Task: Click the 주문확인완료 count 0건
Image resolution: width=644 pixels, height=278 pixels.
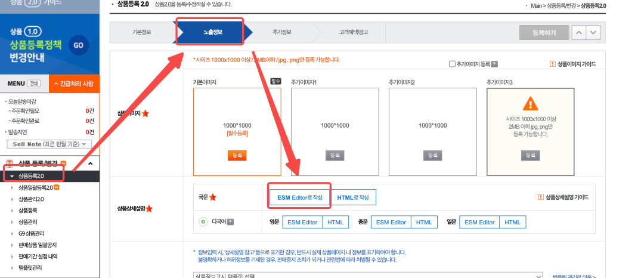Action: click(x=89, y=121)
